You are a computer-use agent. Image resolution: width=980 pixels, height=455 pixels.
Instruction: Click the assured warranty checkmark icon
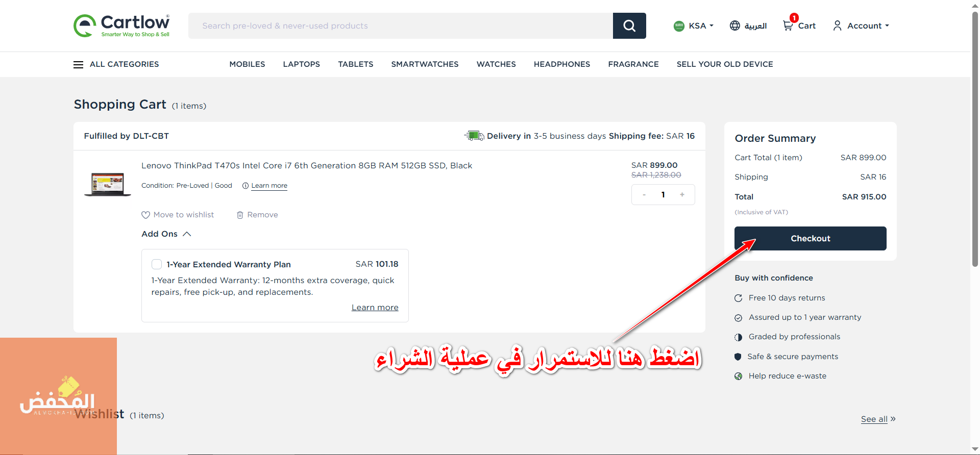(738, 318)
